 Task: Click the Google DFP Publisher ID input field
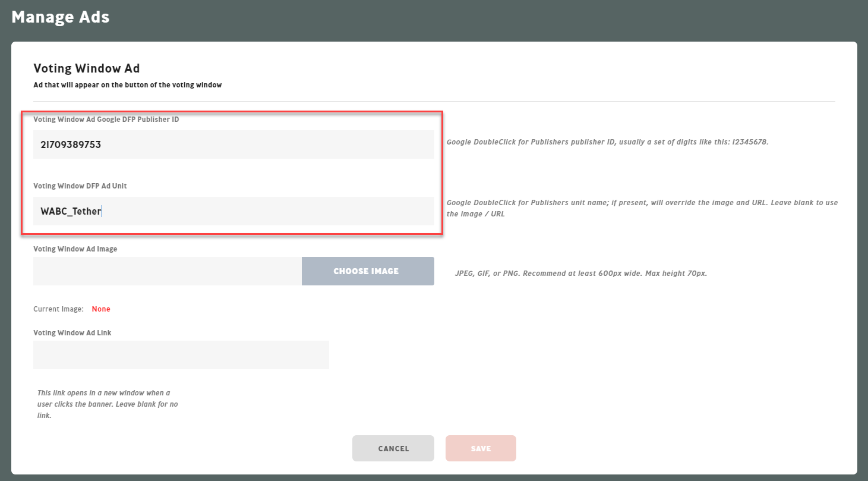pyautogui.click(x=233, y=144)
